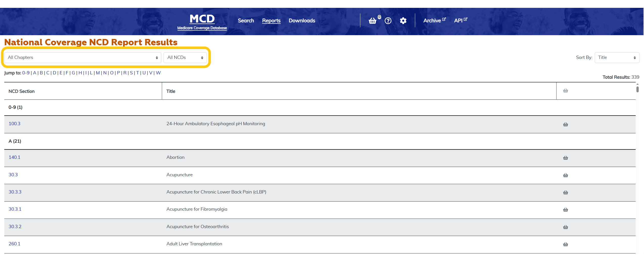This screenshot has width=644, height=261.
Task: Go to the Search menu item
Action: click(x=246, y=21)
